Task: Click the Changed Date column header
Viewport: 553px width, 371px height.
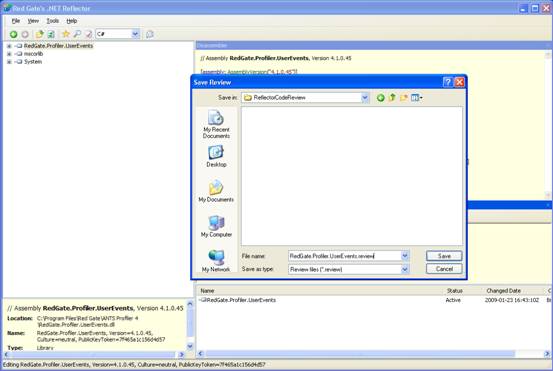Action: pos(503,291)
